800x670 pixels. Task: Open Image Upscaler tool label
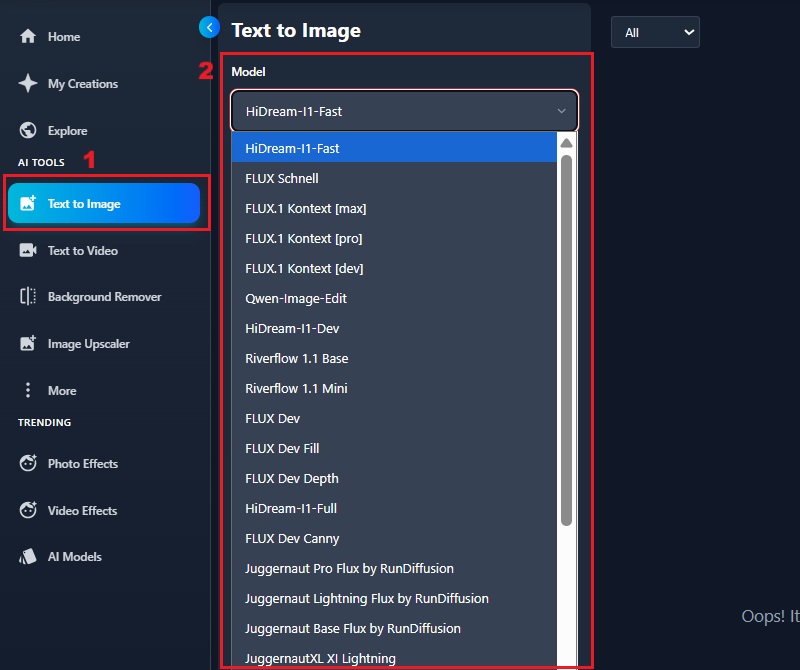(89, 344)
